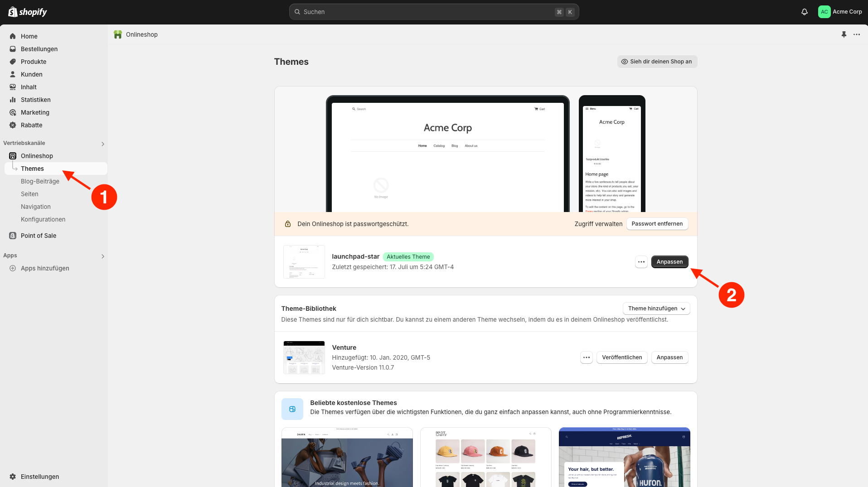This screenshot has width=868, height=487.
Task: Click the plus icon for Apps hinzufügen
Action: (13, 268)
